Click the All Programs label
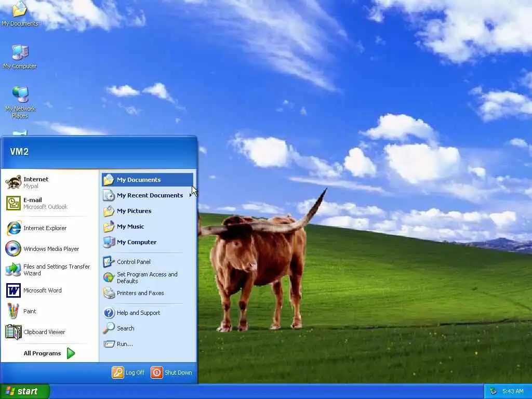This screenshot has width=532, height=399. 42,353
